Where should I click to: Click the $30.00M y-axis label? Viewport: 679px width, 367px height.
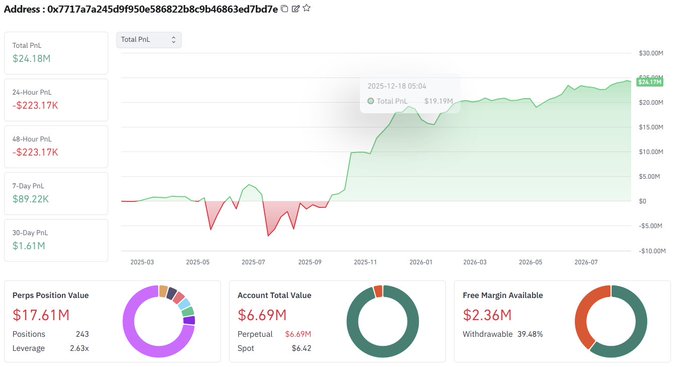[x=651, y=53]
